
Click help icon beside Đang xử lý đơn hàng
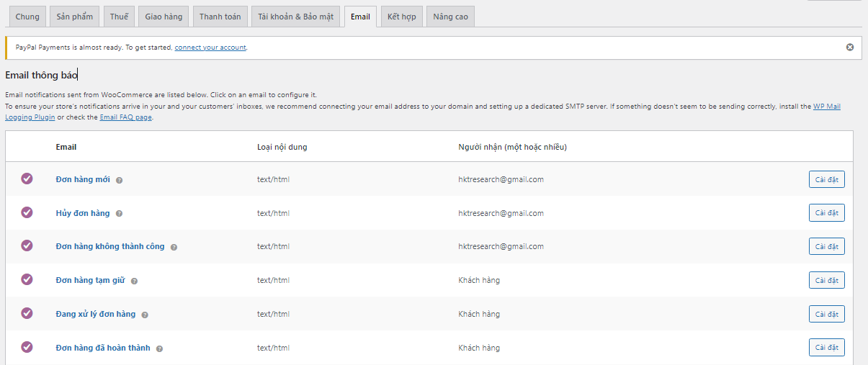tap(145, 315)
